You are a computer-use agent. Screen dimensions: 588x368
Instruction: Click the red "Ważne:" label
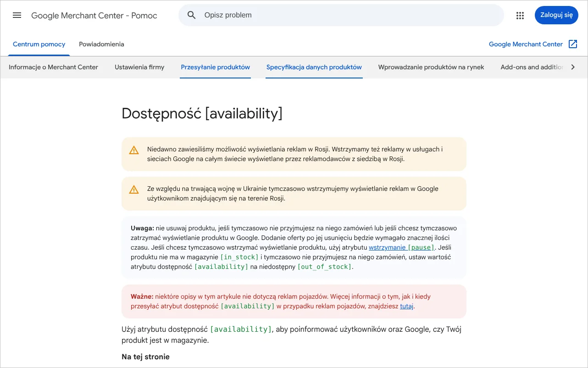click(142, 296)
